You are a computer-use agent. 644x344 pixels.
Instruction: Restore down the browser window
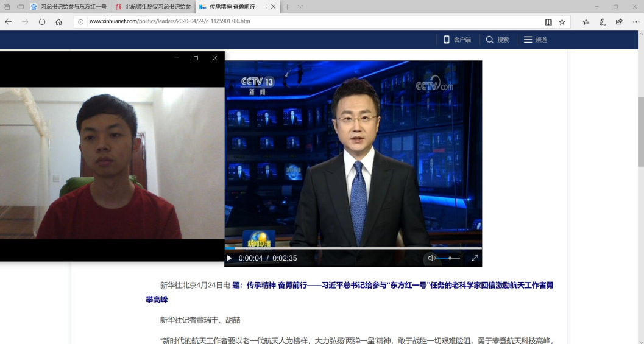[x=615, y=7]
